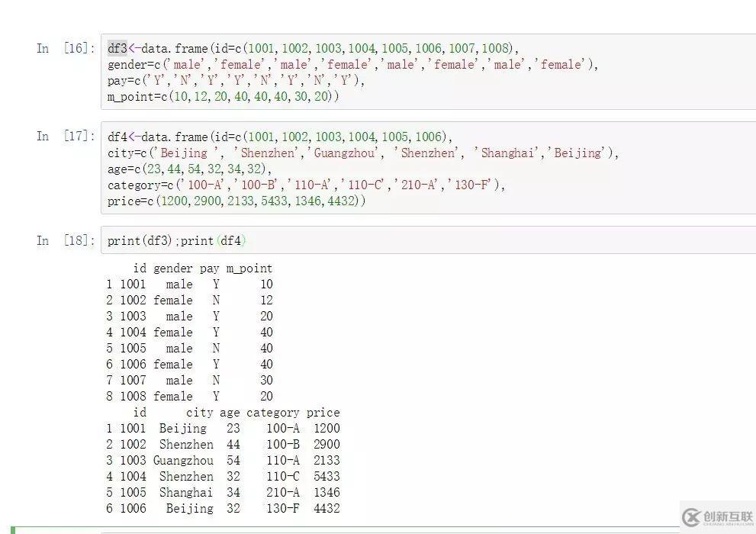Click the print(df3);print(df4) cell
756x534 pixels.
point(428,240)
